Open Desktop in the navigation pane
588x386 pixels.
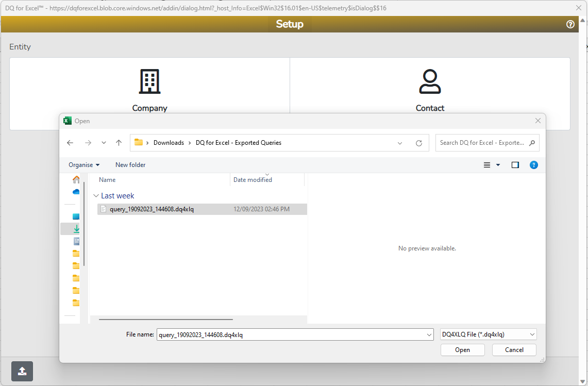[76, 216]
